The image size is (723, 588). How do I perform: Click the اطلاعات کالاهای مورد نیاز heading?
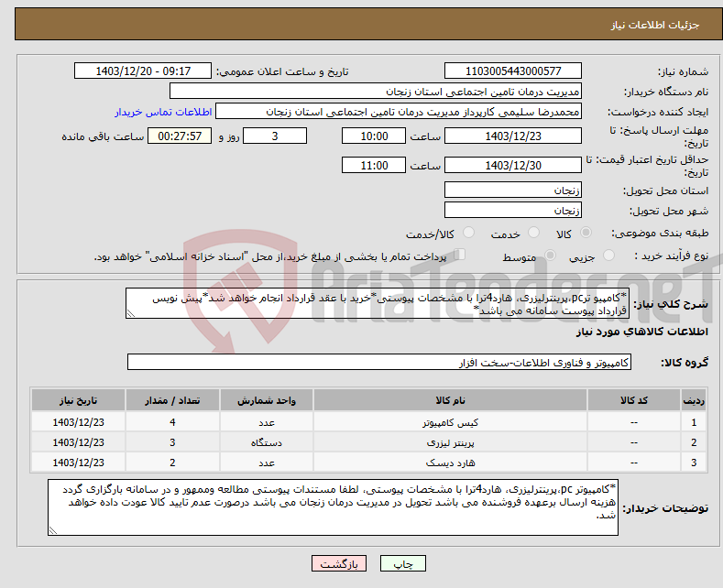coord(641,332)
